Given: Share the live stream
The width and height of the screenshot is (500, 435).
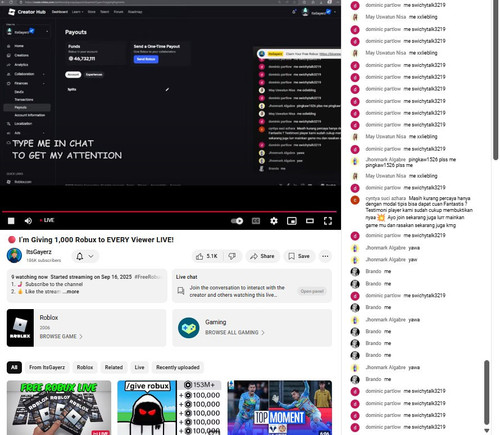Looking at the screenshot, I should point(263,256).
